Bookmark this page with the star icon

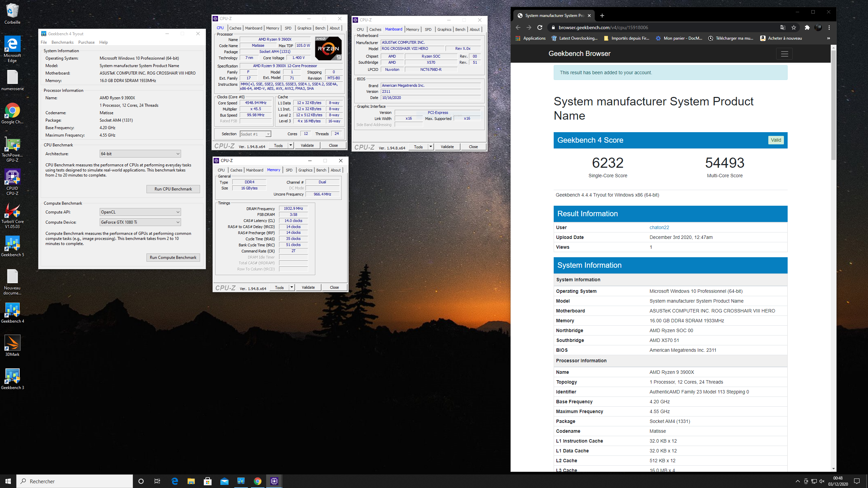793,27
